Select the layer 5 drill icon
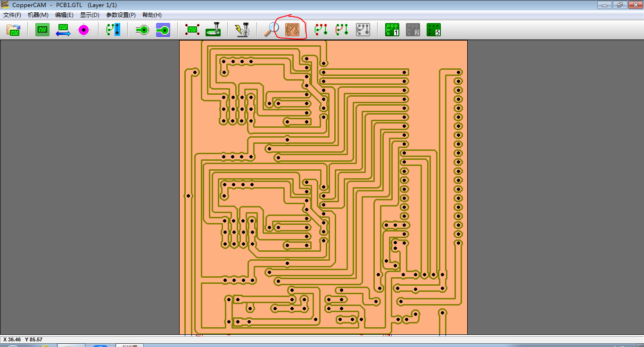644x347 pixels. coord(434,30)
